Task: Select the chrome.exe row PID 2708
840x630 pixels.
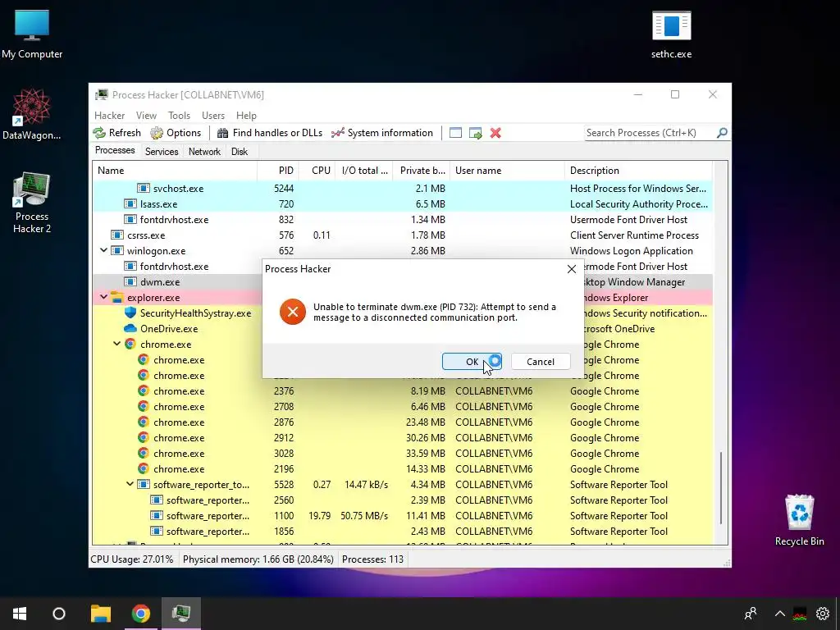Action: click(x=402, y=407)
